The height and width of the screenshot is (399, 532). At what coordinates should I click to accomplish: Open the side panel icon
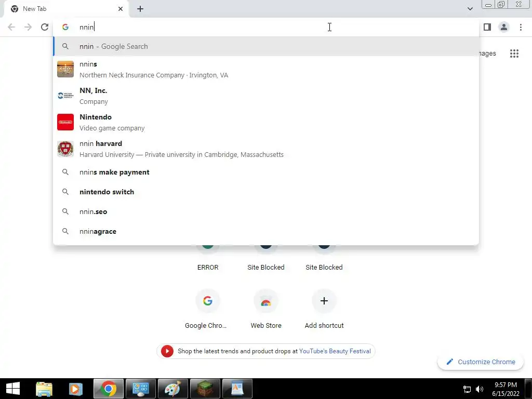(x=487, y=27)
